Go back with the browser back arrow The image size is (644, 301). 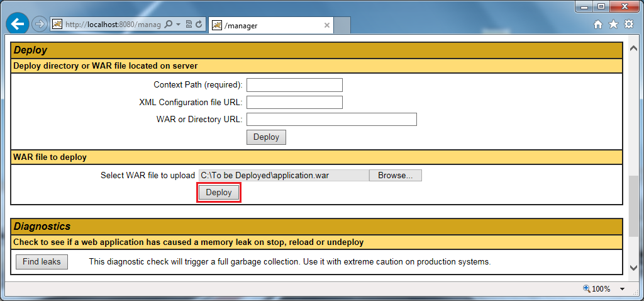[x=17, y=25]
